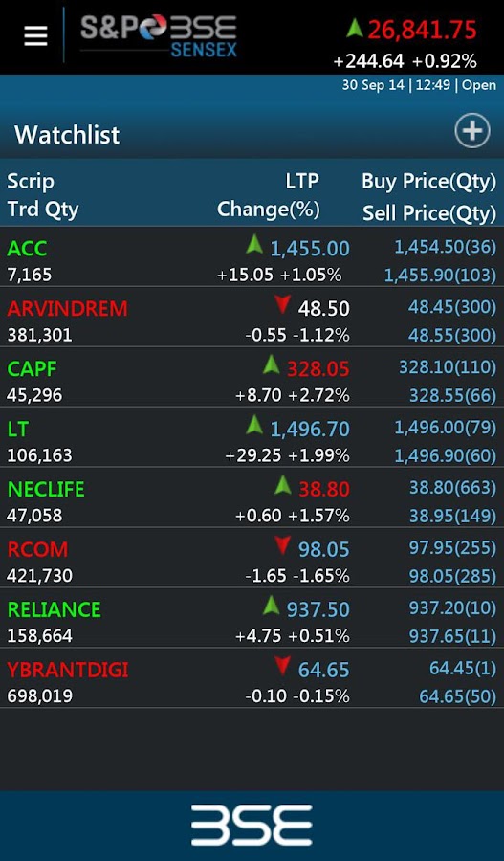Tap the Scrip column header
Viewport: 504px width, 861px height.
click(x=31, y=182)
